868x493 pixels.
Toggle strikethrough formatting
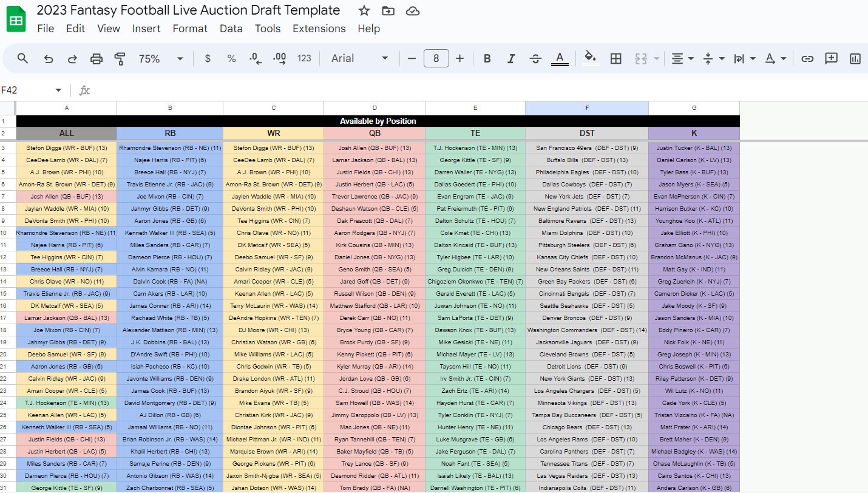pos(535,58)
